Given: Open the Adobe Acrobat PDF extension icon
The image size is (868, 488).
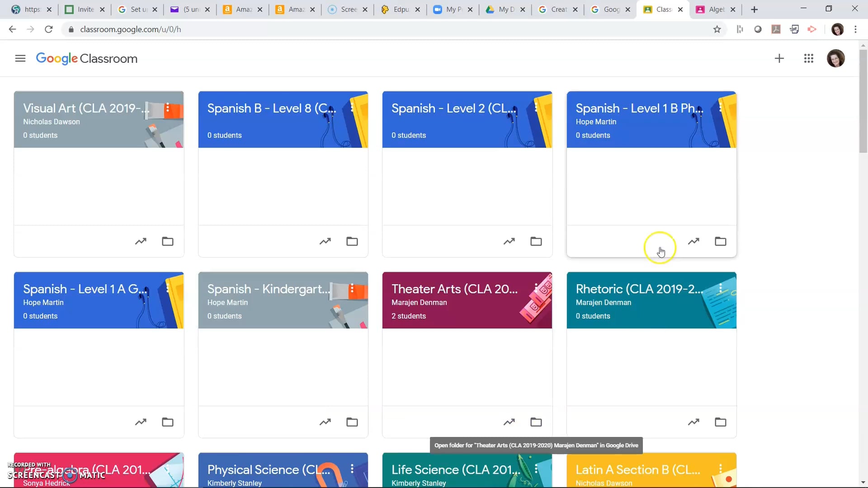Looking at the screenshot, I should pyautogui.click(x=776, y=29).
